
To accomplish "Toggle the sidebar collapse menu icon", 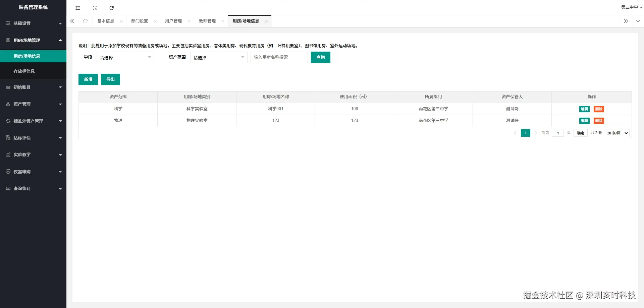I will coord(78,8).
